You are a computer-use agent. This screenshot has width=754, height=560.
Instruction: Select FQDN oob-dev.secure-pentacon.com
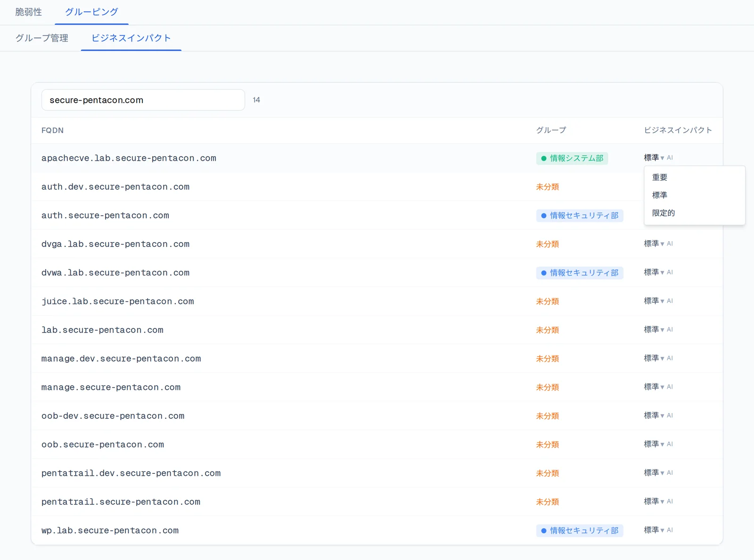pyautogui.click(x=113, y=416)
